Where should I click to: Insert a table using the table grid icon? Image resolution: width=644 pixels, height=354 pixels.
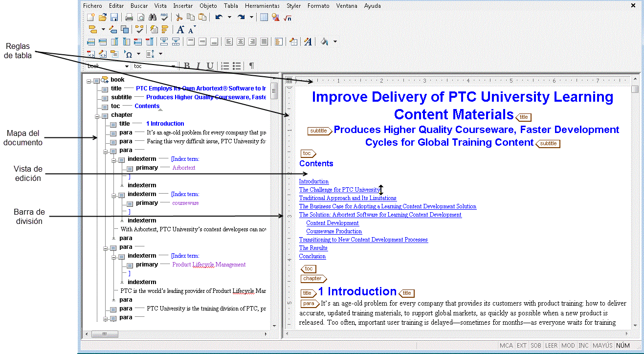click(264, 17)
